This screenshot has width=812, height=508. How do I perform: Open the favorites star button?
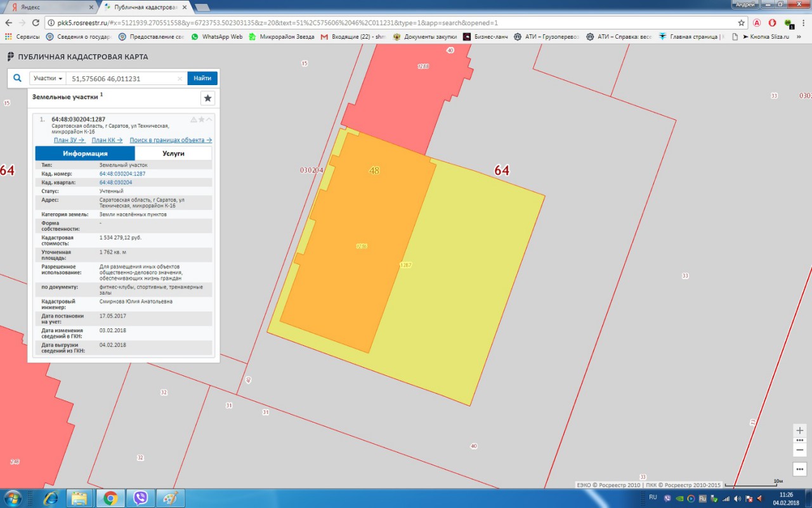tap(207, 98)
